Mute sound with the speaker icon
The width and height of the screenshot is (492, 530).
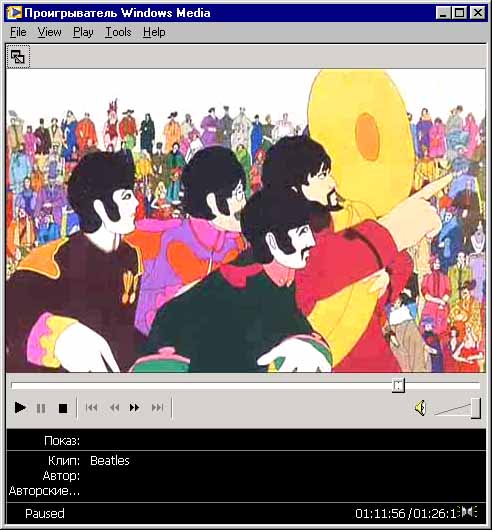click(420, 408)
